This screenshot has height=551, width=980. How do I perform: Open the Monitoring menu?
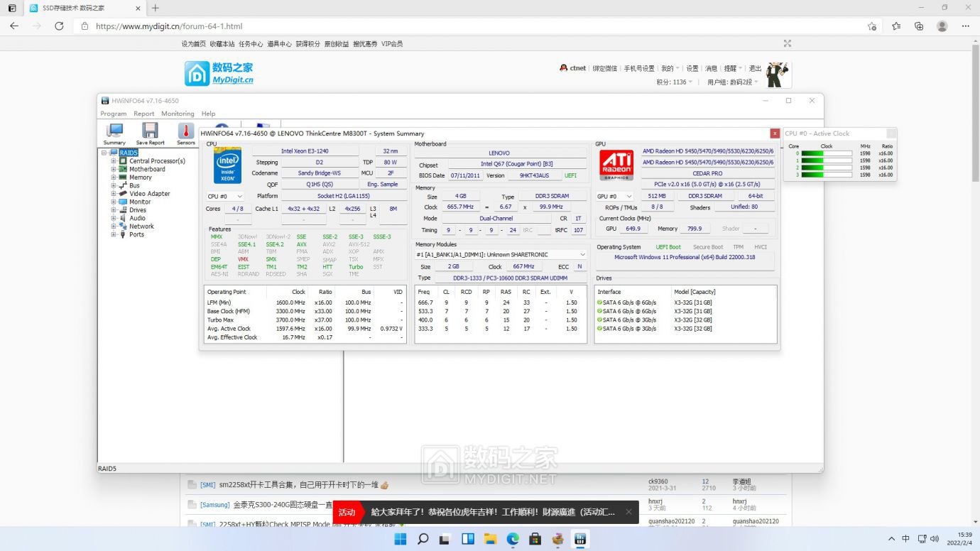(178, 114)
